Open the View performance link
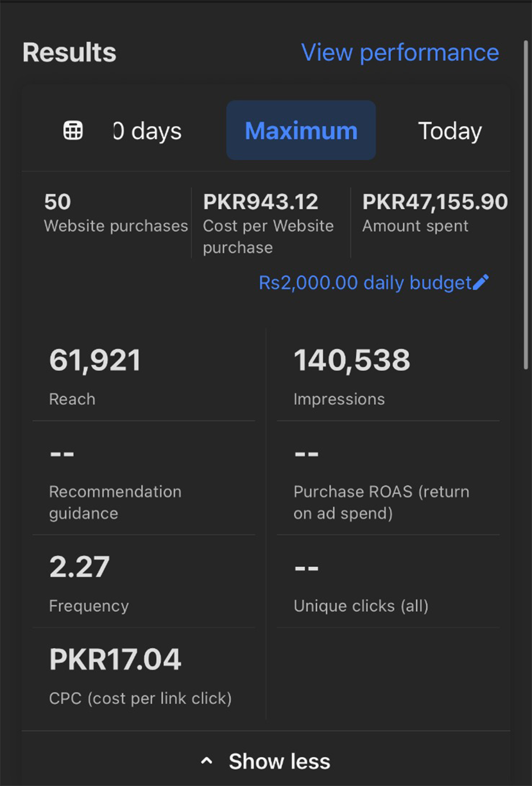The width and height of the screenshot is (532, 786). [x=400, y=52]
